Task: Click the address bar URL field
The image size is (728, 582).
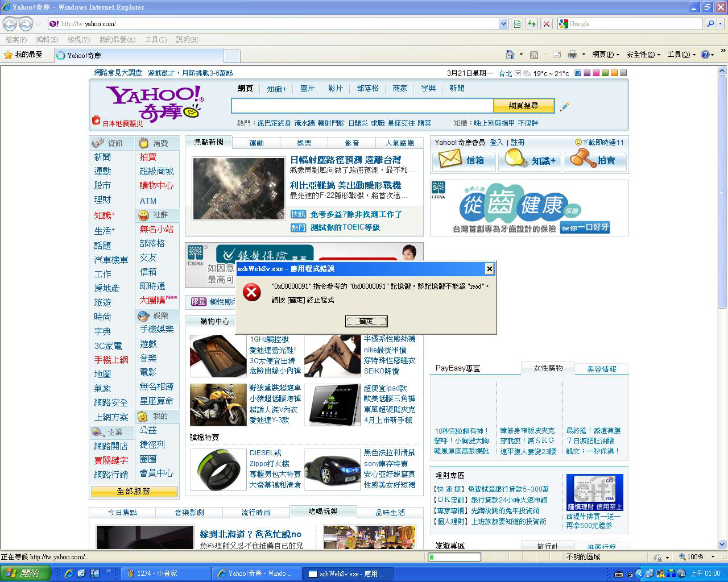Action: 279,24
